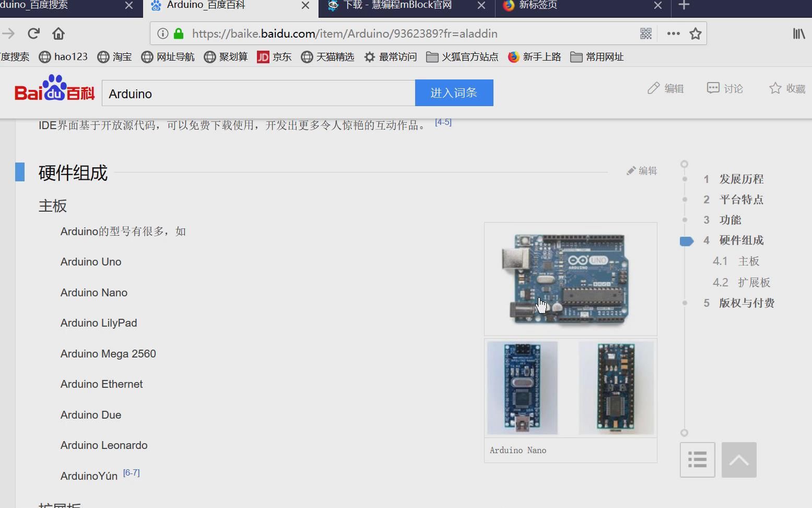Click the 进入词条 button

coord(454,93)
